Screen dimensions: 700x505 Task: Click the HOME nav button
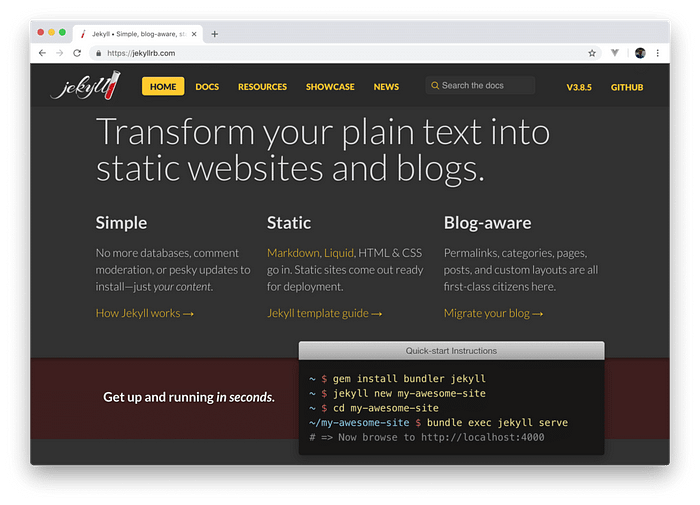point(163,87)
